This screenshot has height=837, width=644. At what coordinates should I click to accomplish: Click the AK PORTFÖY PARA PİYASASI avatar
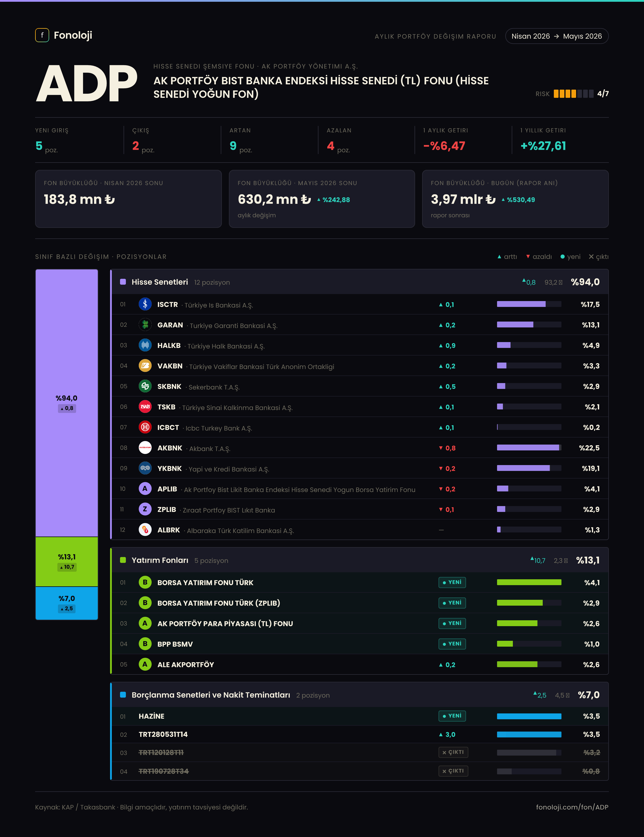tap(145, 624)
